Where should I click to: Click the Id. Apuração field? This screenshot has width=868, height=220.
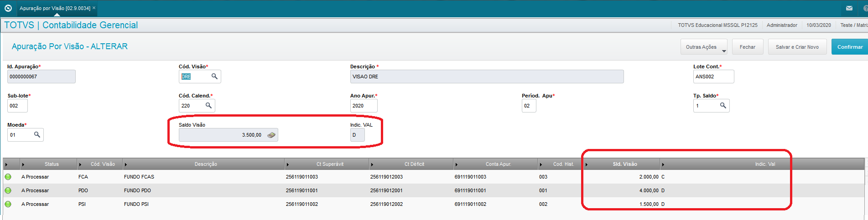pyautogui.click(x=42, y=77)
